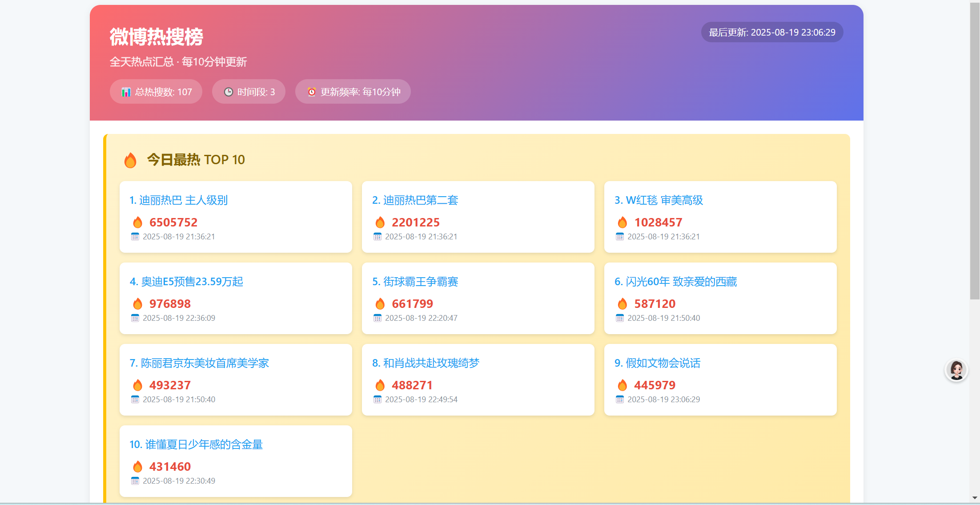Screen dimensions: 980x505
Task: Click the flame icon beside 661799
Action: 380,304
